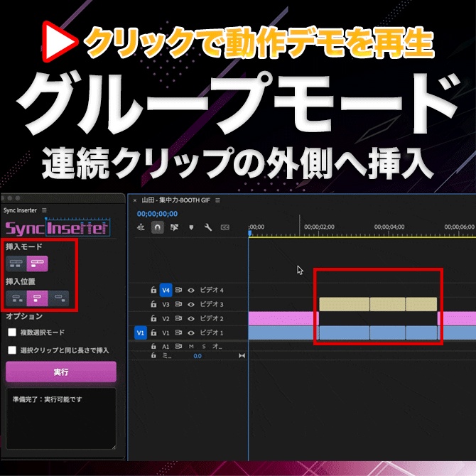Click the 実行 button

pos(61,372)
